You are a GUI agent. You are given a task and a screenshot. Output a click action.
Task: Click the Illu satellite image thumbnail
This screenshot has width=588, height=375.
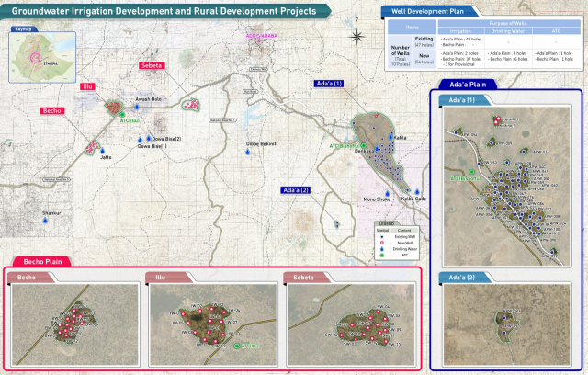(211, 323)
